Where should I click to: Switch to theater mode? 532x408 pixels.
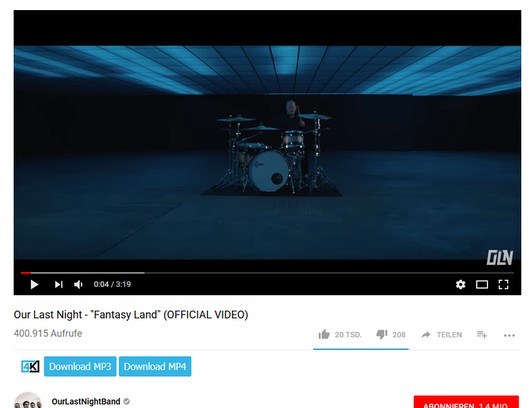482,285
